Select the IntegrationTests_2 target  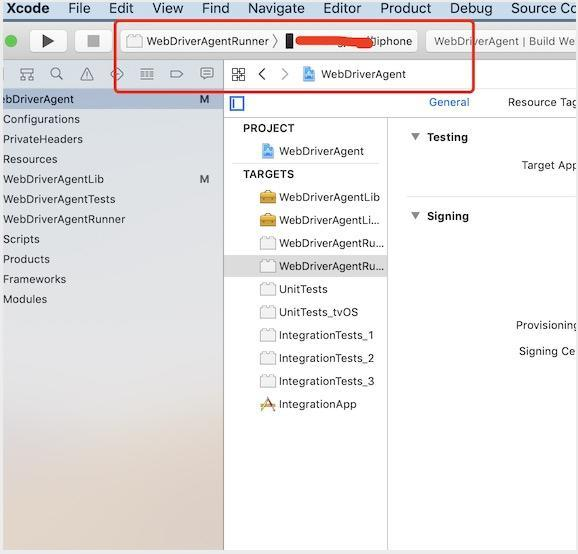pyautogui.click(x=317, y=358)
